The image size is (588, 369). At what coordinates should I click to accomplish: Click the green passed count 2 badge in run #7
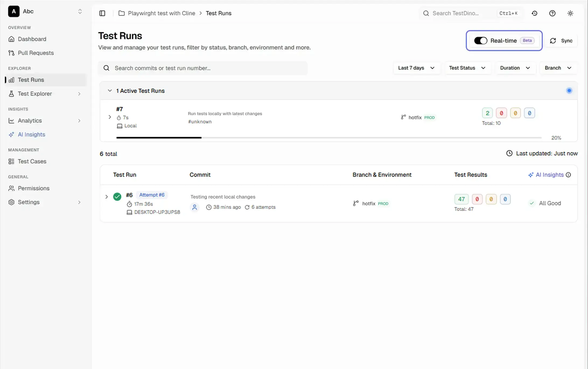coord(487,113)
